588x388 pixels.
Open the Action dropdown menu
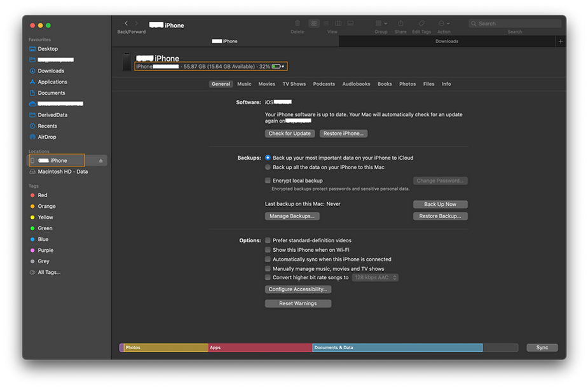pos(443,23)
